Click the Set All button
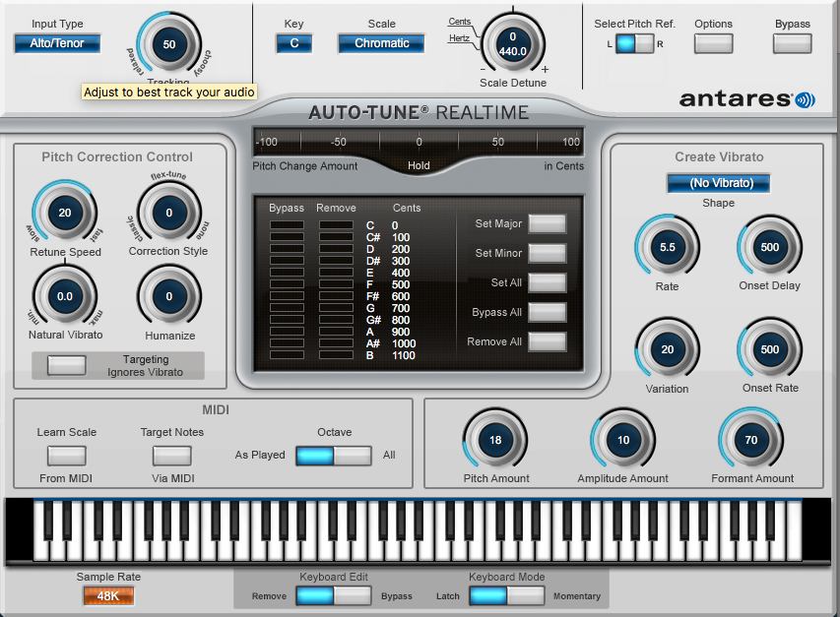Screen dimensions: 840x617 547,282
